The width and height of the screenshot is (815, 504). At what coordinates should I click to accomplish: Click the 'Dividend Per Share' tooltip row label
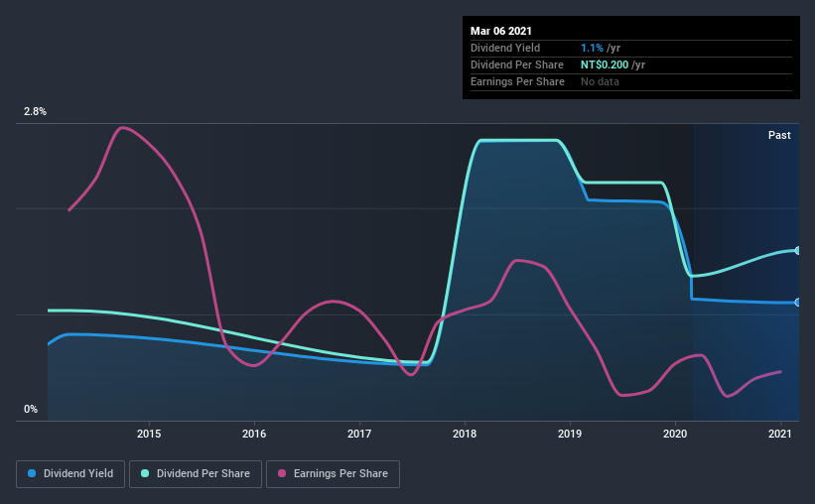click(x=516, y=64)
